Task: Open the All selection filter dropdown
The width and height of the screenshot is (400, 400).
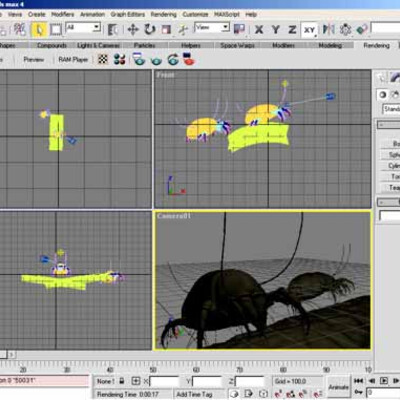Action: pyautogui.click(x=83, y=27)
